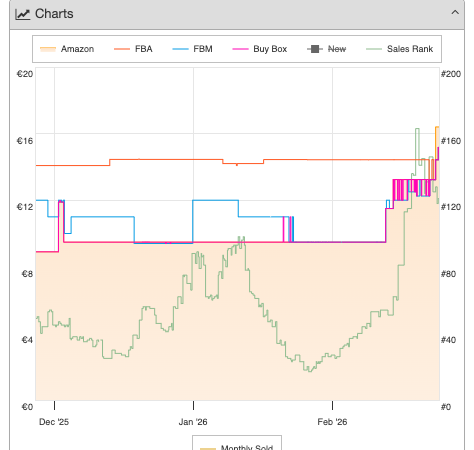Click the #40 rank axis label
The width and height of the screenshot is (474, 450).
448,340
